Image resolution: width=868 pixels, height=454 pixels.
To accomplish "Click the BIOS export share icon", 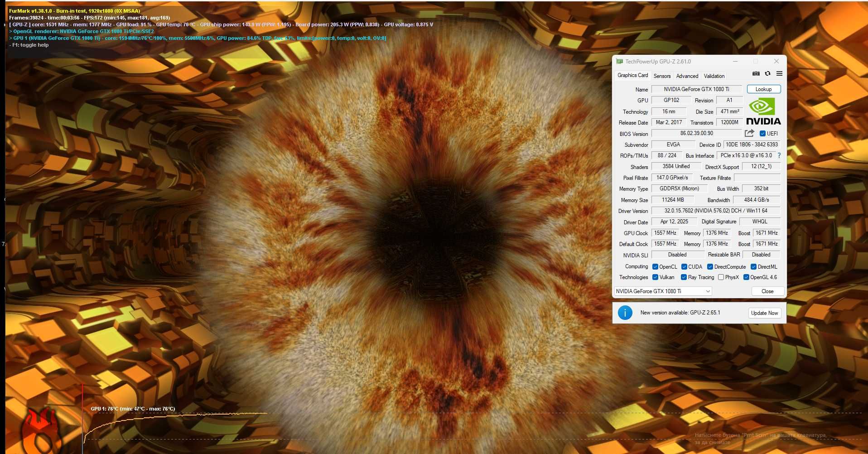I will click(749, 133).
